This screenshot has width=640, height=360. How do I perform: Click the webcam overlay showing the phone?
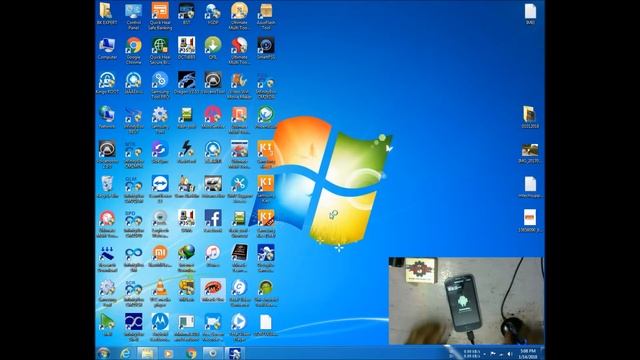pos(466,301)
